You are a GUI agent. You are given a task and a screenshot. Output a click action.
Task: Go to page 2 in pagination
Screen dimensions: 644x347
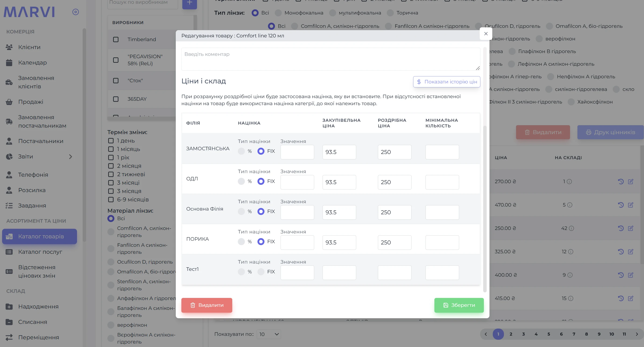tap(511, 334)
